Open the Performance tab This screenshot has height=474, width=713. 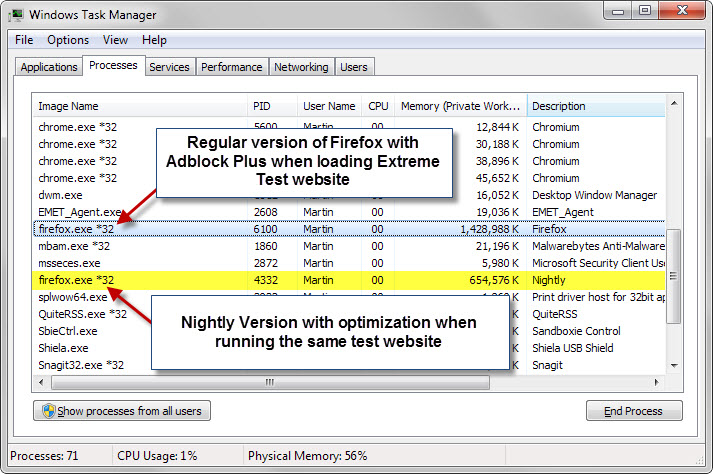pyautogui.click(x=231, y=67)
